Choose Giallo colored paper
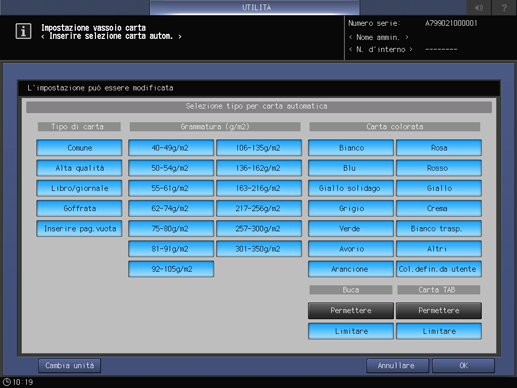The height and width of the screenshot is (388, 517). (x=439, y=188)
